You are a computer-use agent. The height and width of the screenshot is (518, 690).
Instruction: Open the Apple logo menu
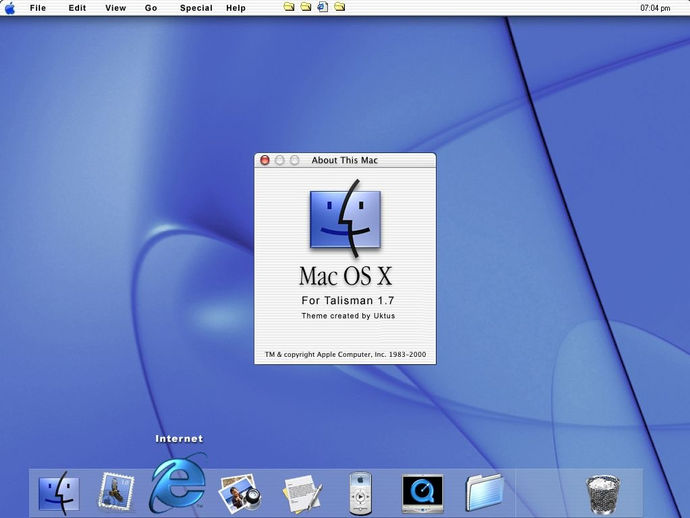pos(10,8)
